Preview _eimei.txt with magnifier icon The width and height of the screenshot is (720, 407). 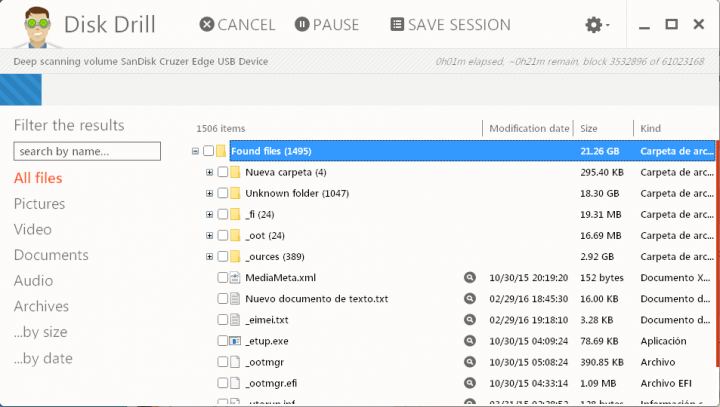470,320
